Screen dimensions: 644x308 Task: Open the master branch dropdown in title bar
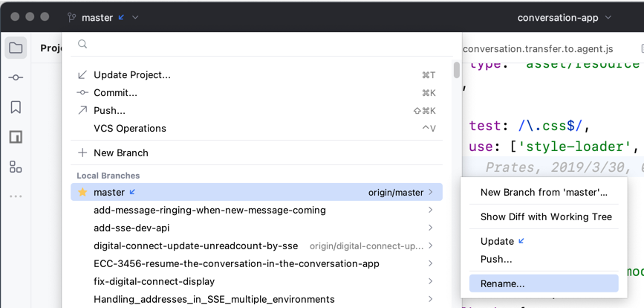pyautogui.click(x=103, y=17)
